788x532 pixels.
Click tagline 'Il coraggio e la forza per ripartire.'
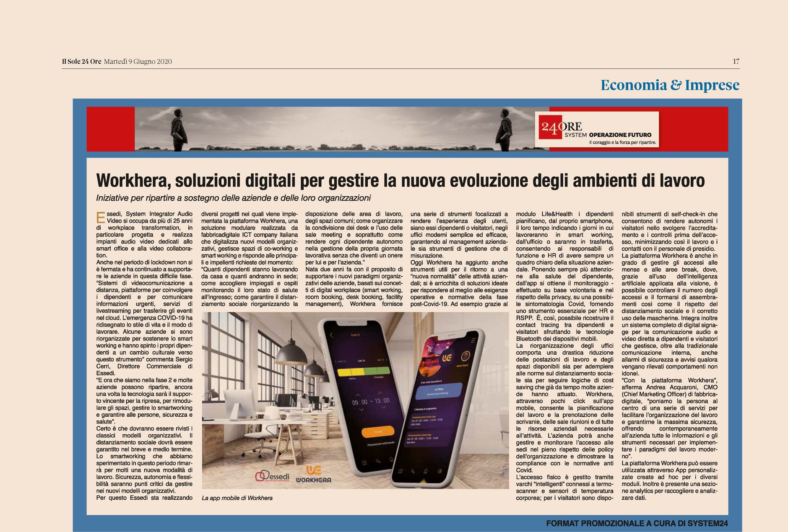[x=622, y=143]
